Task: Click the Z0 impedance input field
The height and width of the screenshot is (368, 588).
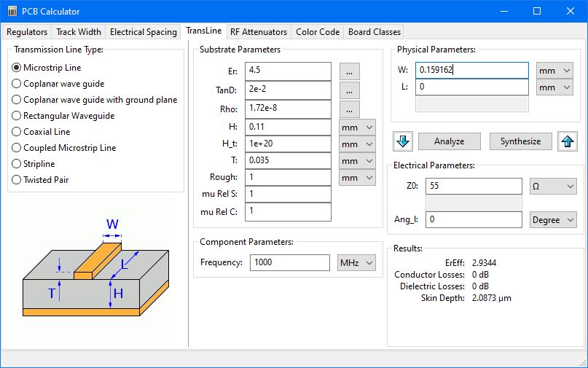Action: [474, 187]
